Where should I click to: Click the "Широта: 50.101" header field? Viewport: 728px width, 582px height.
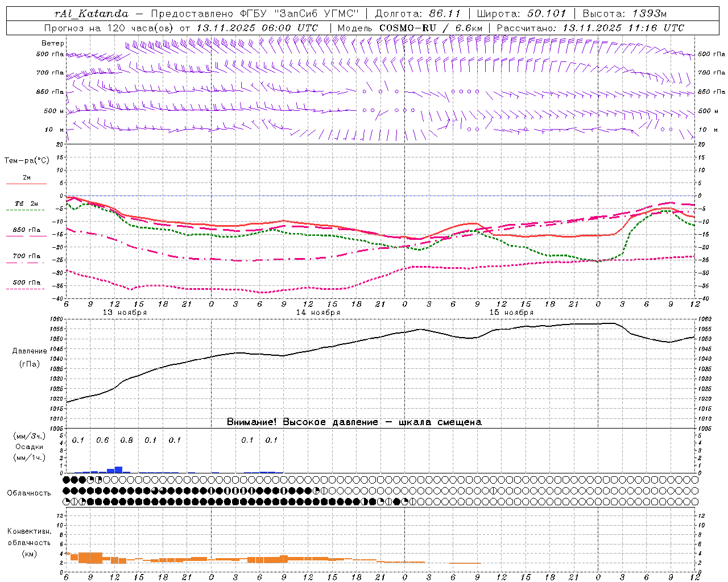tap(522, 14)
